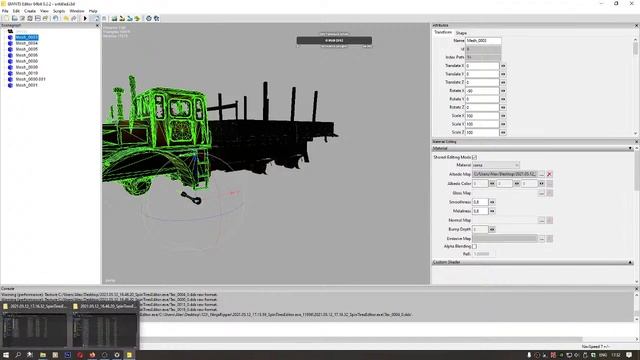Open the Create menu
Viewport: 640px width, 360px height.
click(30, 11)
